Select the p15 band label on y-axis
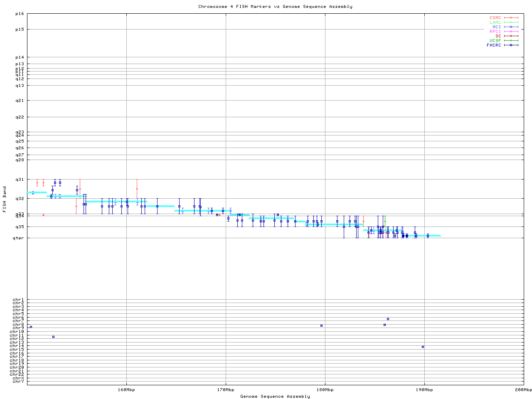 tap(20, 30)
